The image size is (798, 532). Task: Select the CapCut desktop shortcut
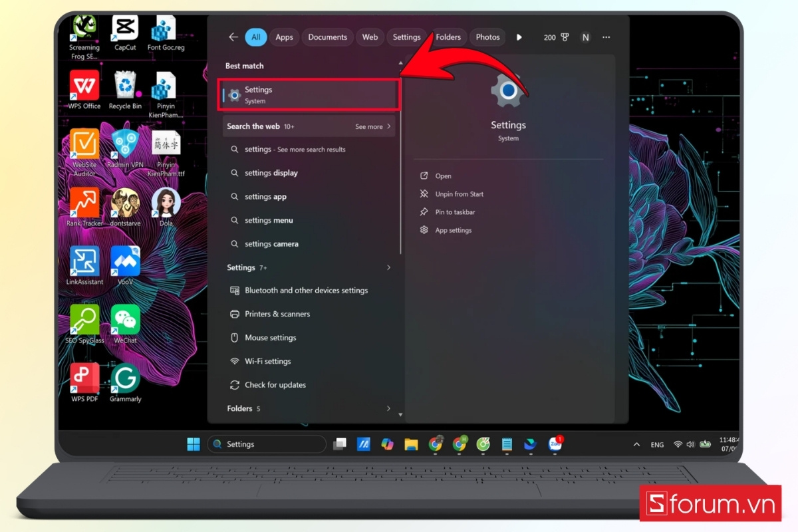click(x=125, y=33)
